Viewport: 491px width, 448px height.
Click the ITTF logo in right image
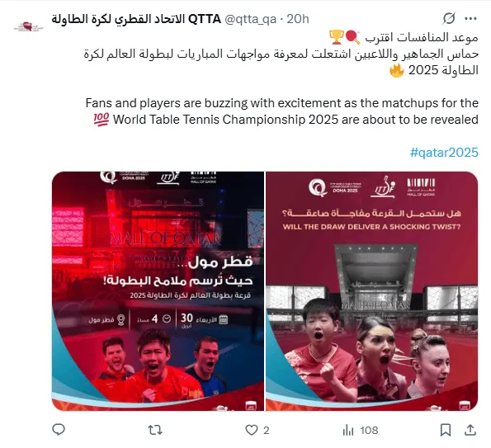click(383, 187)
